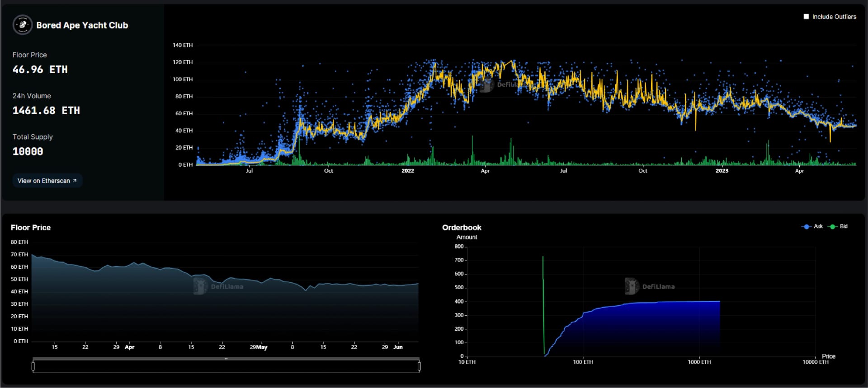Click the Total Supply label
The image size is (868, 388).
33,137
